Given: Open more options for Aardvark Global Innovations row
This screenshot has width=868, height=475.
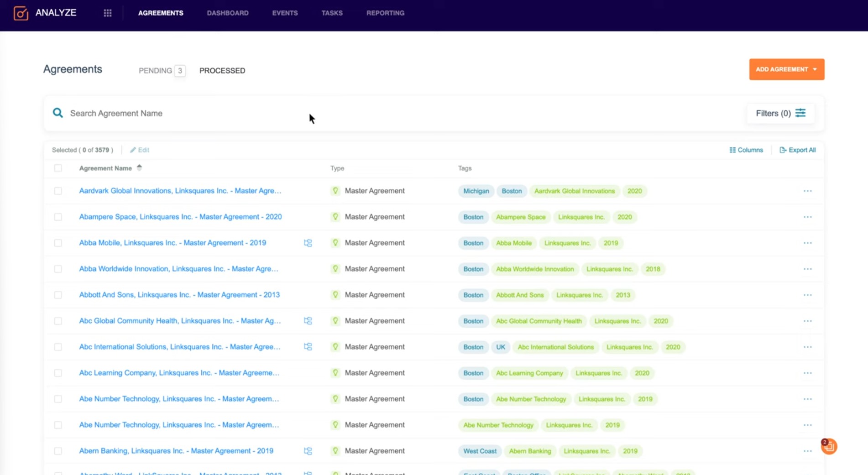Looking at the screenshot, I should point(808,191).
